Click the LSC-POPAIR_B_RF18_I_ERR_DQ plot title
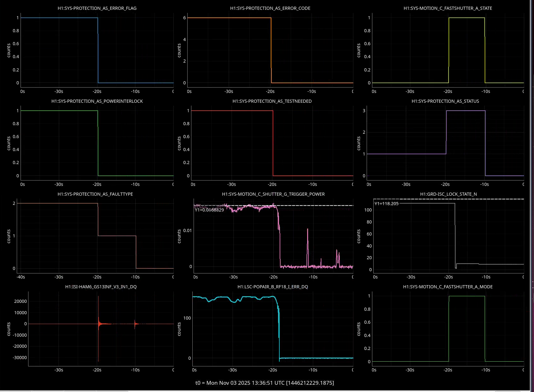The width and height of the screenshot is (534, 392). [272, 287]
